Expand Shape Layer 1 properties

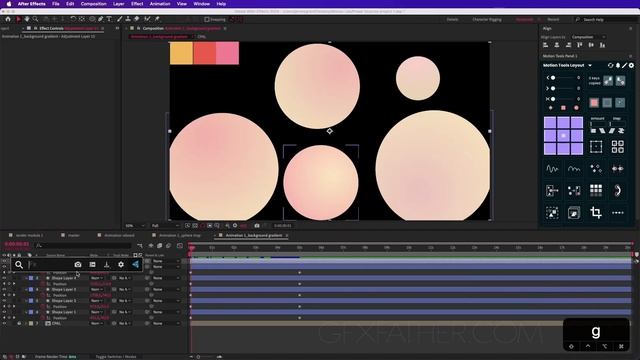pos(27,312)
